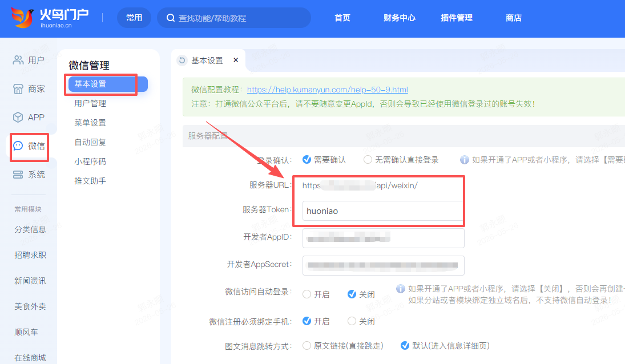The height and width of the screenshot is (364, 625).
Task: Select 开启 for 微信注册必须绑定手机
Action: pyautogui.click(x=307, y=321)
